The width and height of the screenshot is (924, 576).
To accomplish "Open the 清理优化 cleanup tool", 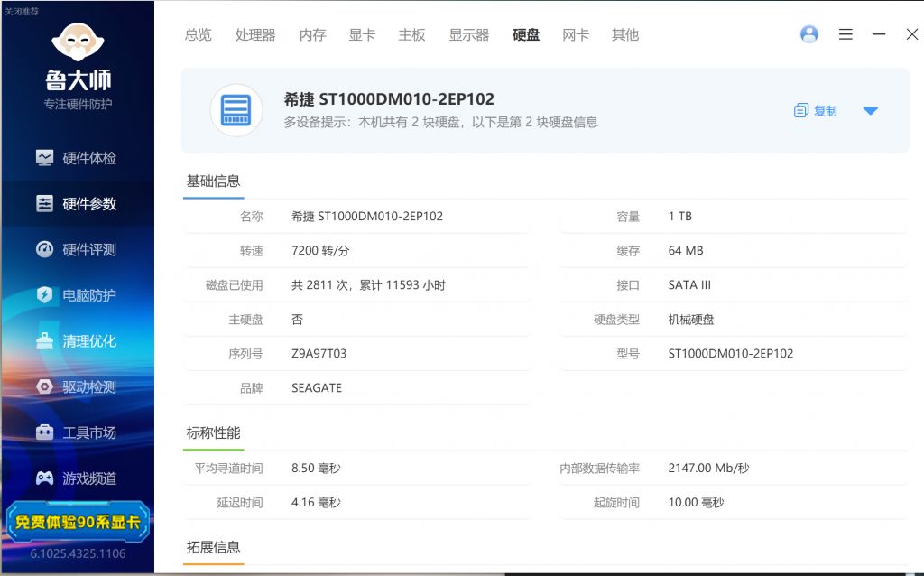I will pyautogui.click(x=78, y=341).
